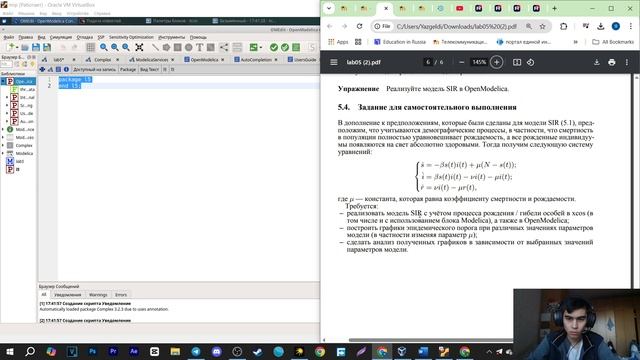The height and width of the screenshot is (360, 640).
Task: Toggle the connect mode icon
Action: pyautogui.click(x=224, y=47)
